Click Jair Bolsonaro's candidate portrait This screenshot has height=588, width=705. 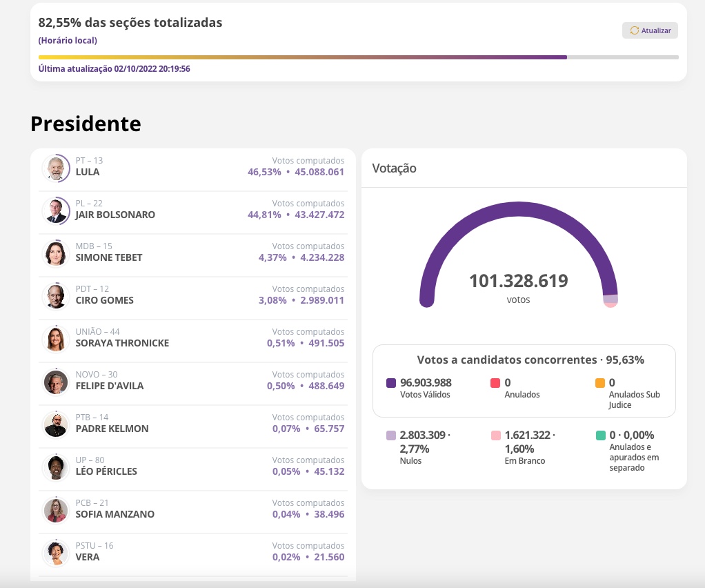pos(55,210)
